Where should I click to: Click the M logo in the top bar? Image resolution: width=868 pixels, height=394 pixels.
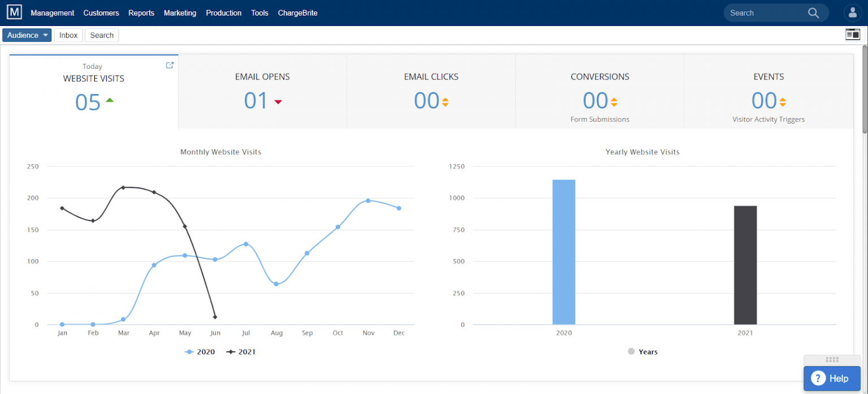coord(14,12)
